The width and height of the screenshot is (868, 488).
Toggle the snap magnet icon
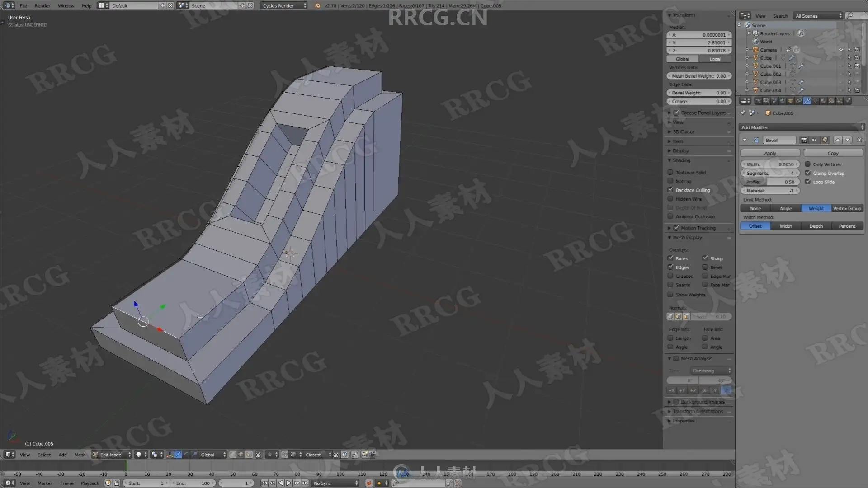285,455
